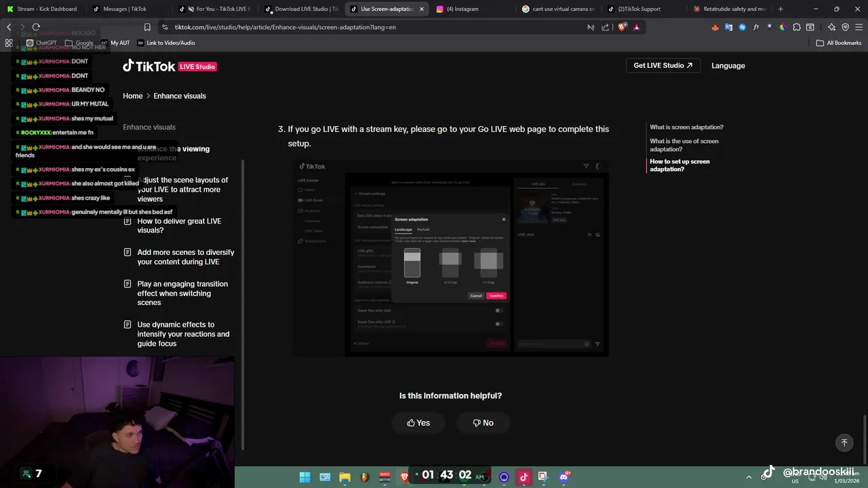Screen dimensions: 868x488
Task: Switch to Retatrutide safety tab
Action: click(729, 9)
